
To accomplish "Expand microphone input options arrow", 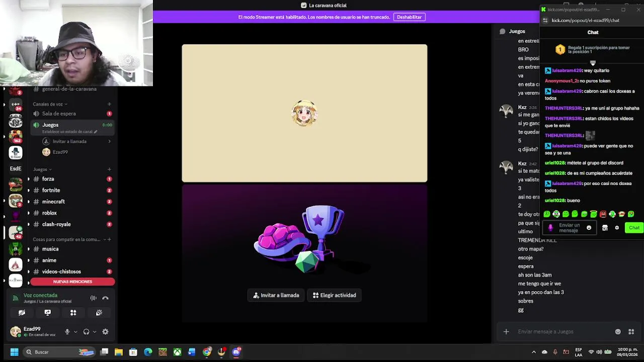I will pyautogui.click(x=75, y=332).
